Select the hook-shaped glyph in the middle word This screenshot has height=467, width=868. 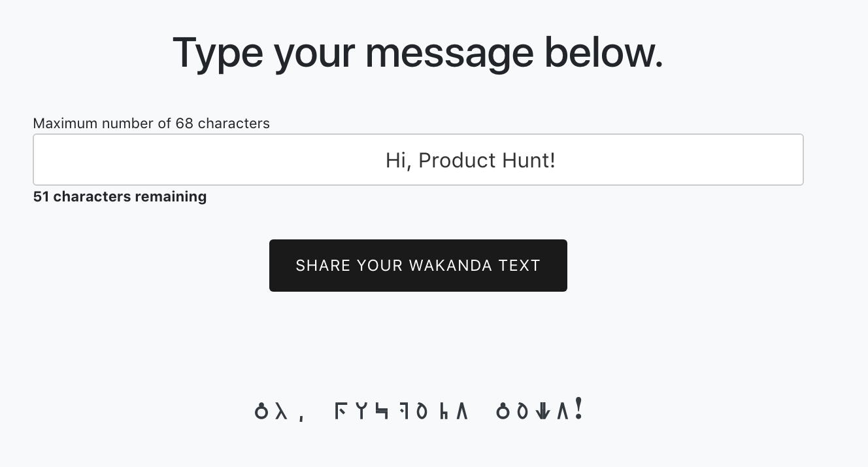(383, 411)
